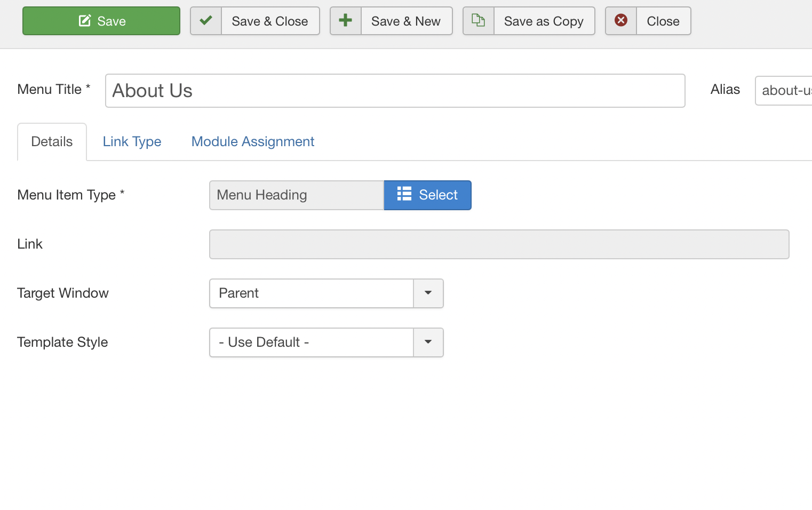Choose the Save as Copy label
Viewport: 812px width, 510px height.
(544, 21)
